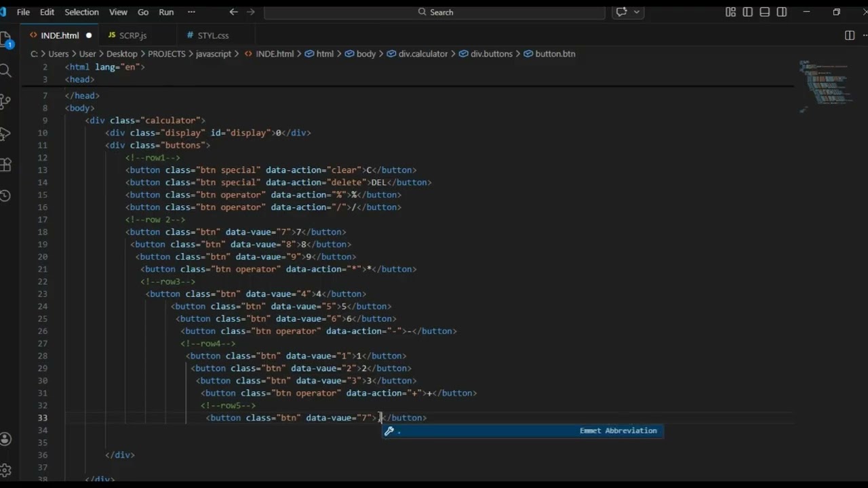Click the Desktop breadcrumb folder
Viewport: 868px width, 488px height.
click(x=122, y=54)
